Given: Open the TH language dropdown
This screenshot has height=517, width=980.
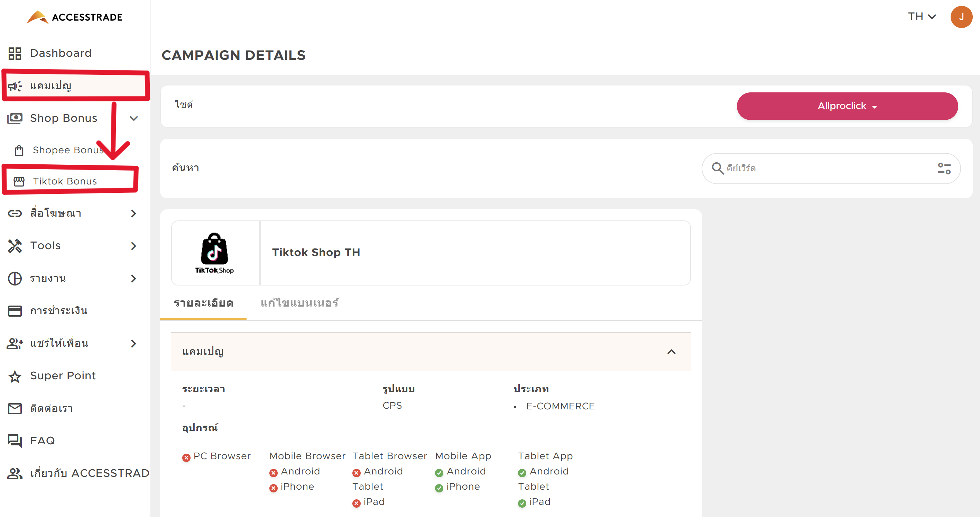Looking at the screenshot, I should (922, 17).
